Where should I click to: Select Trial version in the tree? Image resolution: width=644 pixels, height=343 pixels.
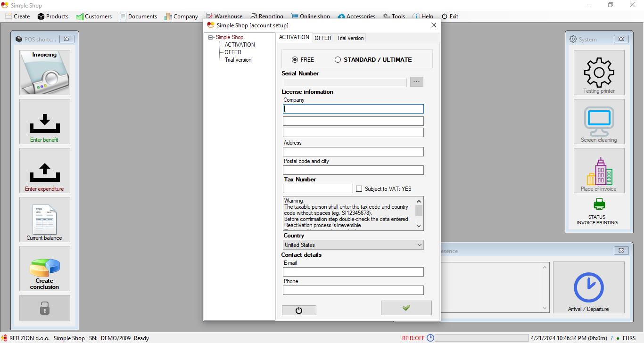[238, 60]
